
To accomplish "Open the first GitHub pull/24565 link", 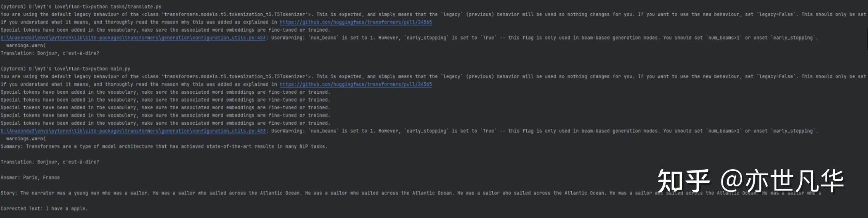I will [355, 22].
